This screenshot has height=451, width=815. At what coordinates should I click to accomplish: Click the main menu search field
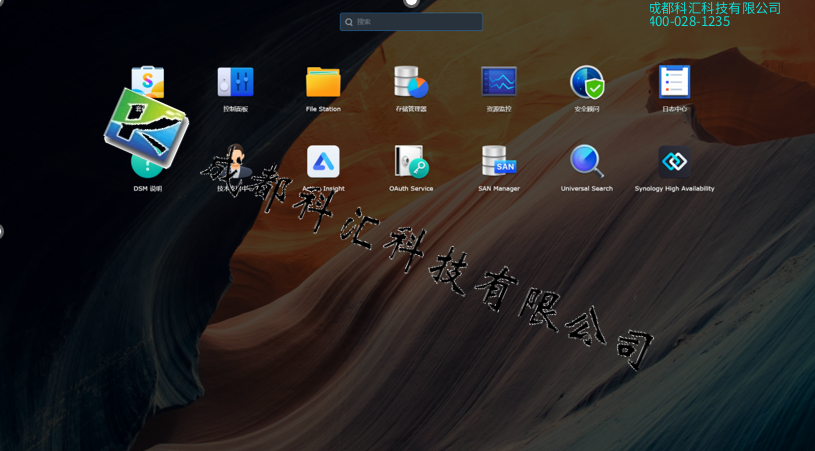[x=411, y=22]
